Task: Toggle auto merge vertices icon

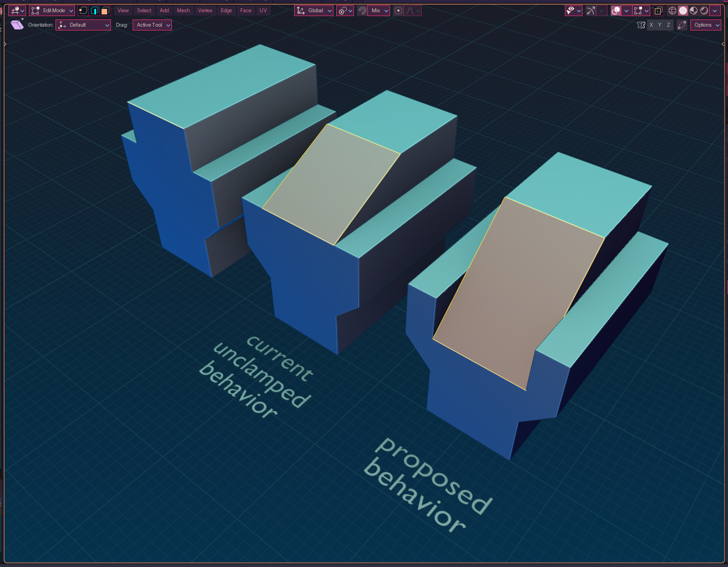Action: (682, 25)
